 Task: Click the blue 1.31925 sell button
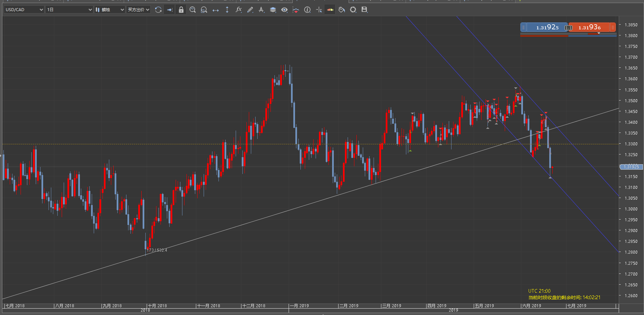coord(547,27)
